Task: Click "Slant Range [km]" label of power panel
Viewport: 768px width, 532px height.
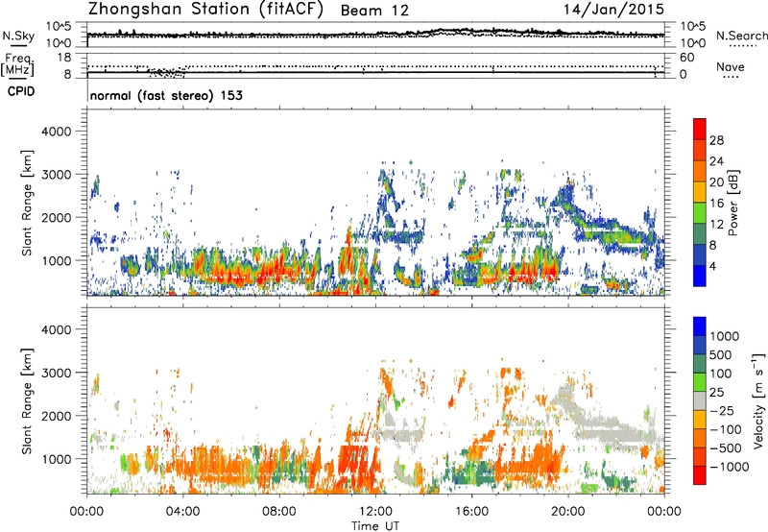Action: [27, 203]
